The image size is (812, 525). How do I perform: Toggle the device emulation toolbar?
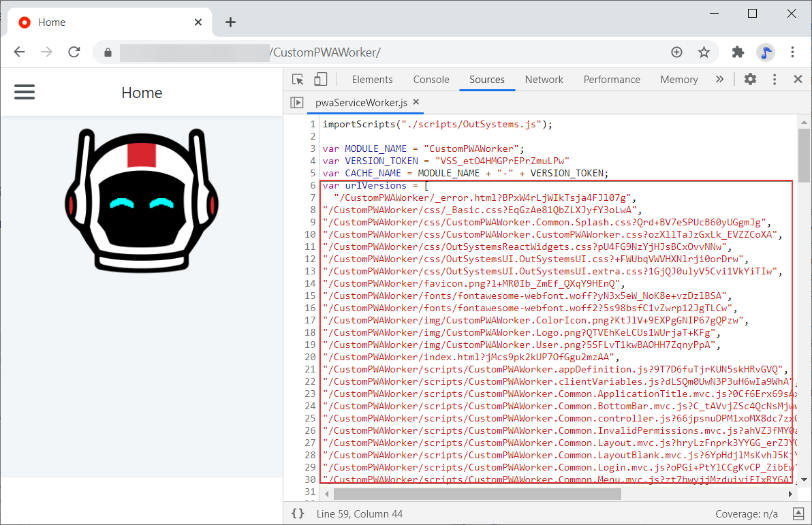[x=320, y=79]
